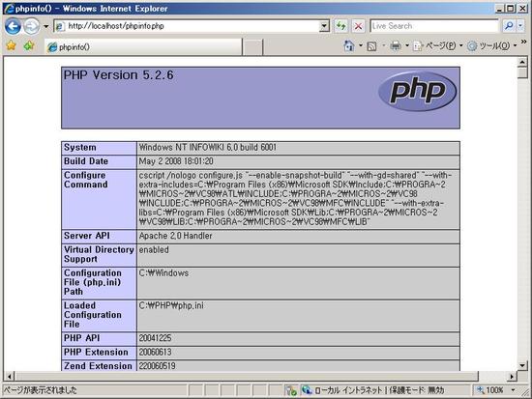Click the Internet Explorer title bar icon
The width and height of the screenshot is (532, 399).
[9, 9]
